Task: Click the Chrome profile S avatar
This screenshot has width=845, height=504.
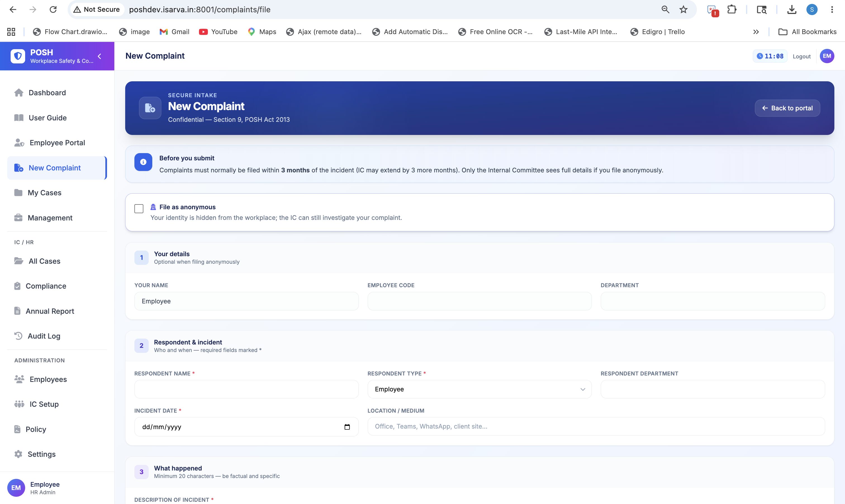Action: [x=812, y=9]
